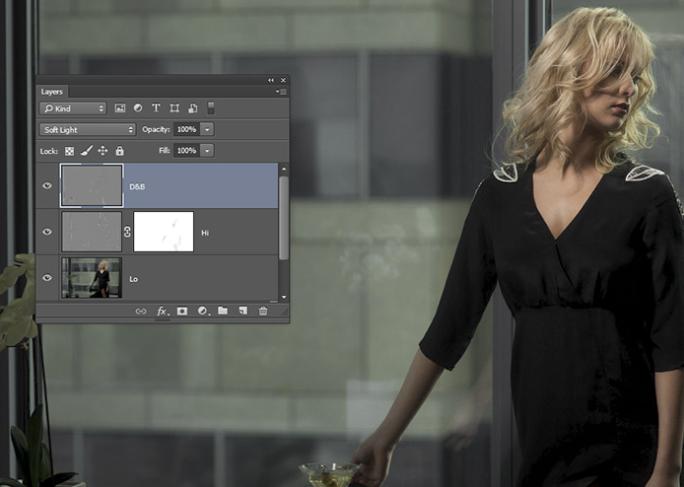
Task: Add a layer mask
Action: click(182, 311)
